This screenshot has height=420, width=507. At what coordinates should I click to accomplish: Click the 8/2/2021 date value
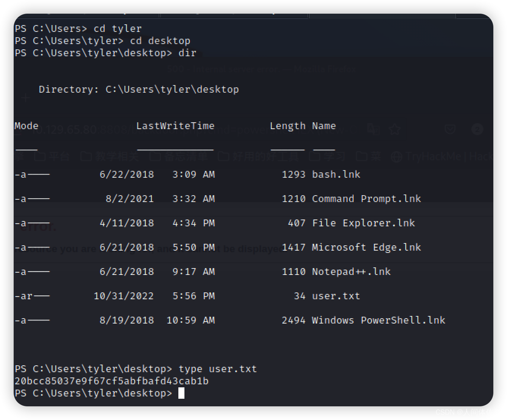click(x=130, y=199)
